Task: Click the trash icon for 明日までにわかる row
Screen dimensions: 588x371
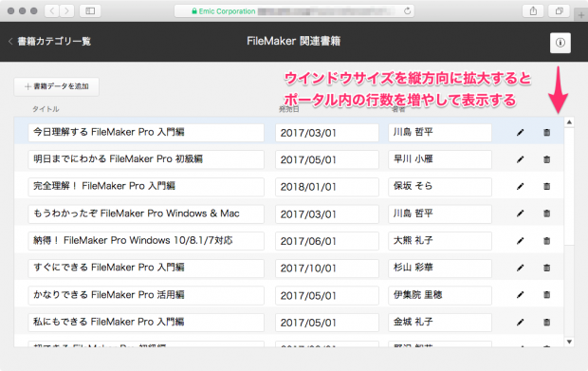Action: click(547, 159)
